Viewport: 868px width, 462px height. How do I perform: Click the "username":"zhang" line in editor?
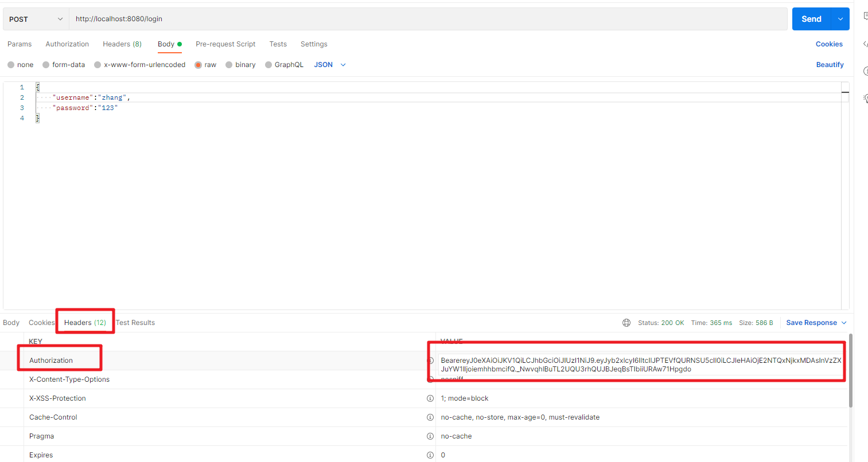[91, 97]
